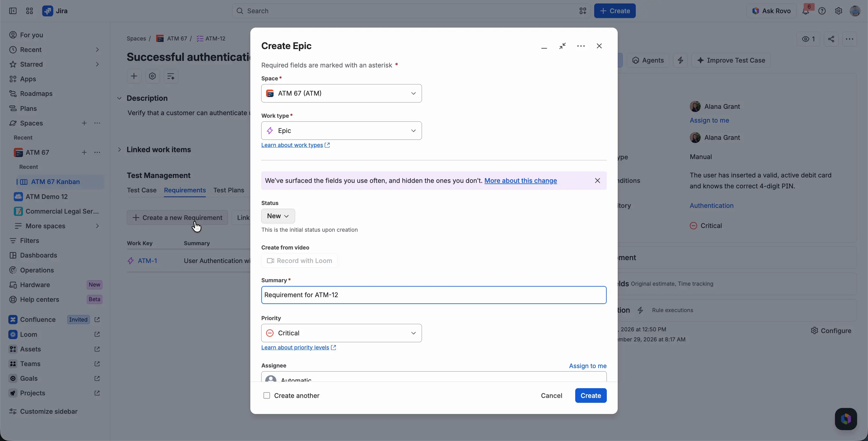The image size is (868, 441).
Task: Open the app switcher grid icon
Action: [29, 11]
